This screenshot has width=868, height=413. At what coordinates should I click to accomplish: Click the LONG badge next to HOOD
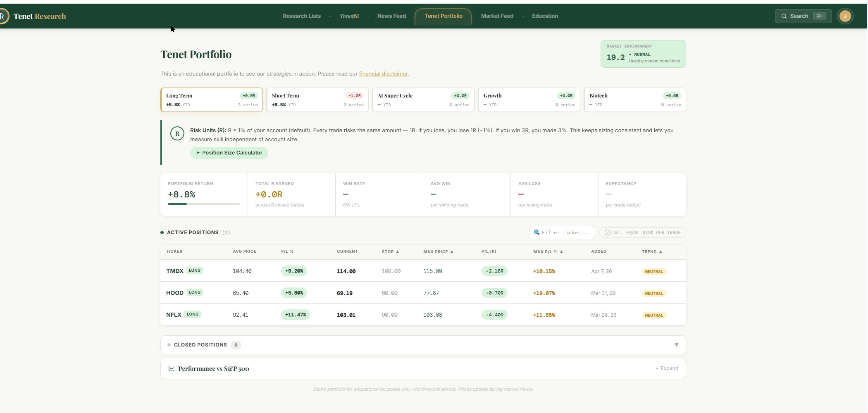click(194, 292)
